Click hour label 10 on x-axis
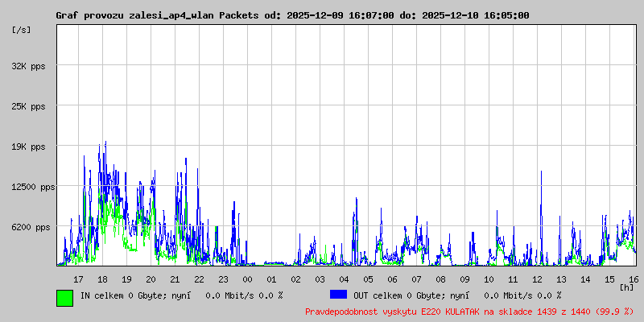 pos(489,279)
